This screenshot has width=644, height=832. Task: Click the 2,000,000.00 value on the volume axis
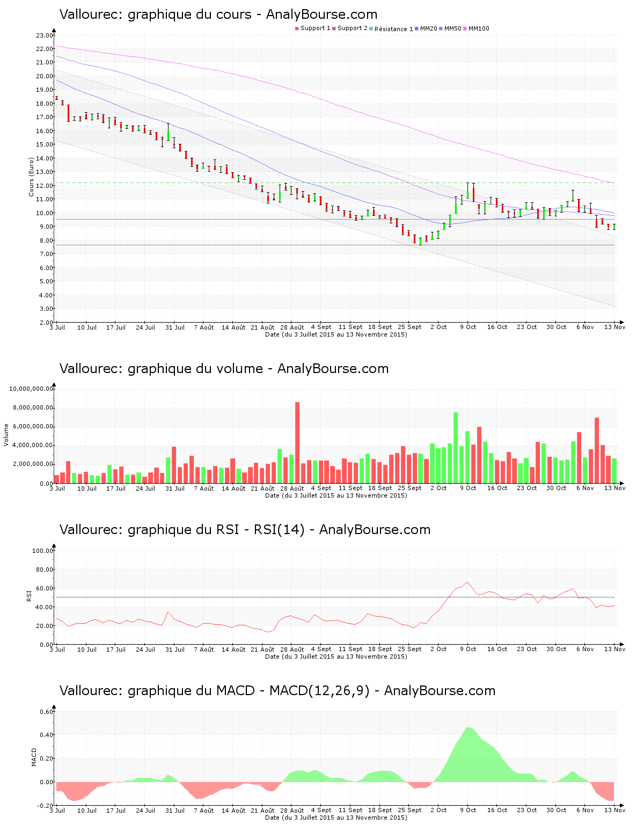tap(33, 464)
